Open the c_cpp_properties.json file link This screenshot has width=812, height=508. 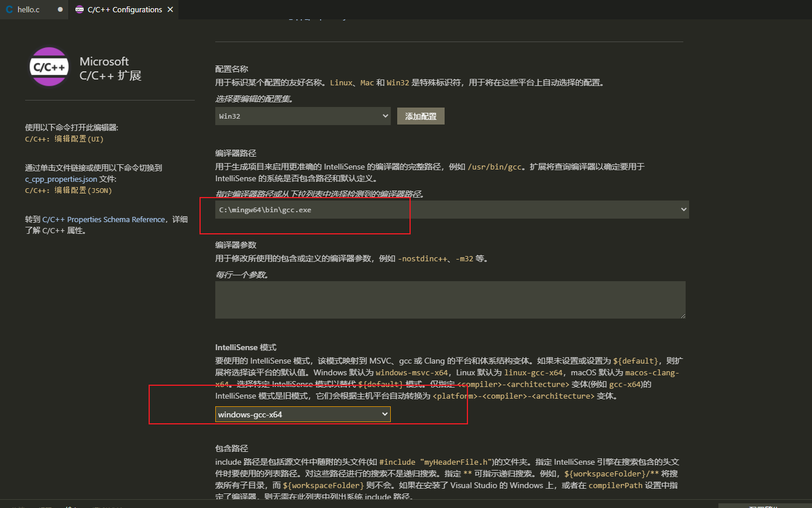[x=61, y=179]
